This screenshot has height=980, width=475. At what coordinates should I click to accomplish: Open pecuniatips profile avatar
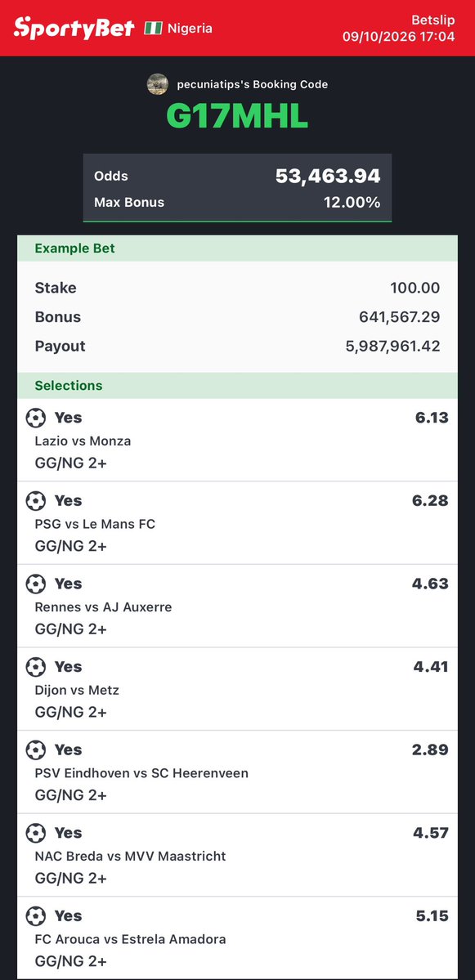(158, 83)
